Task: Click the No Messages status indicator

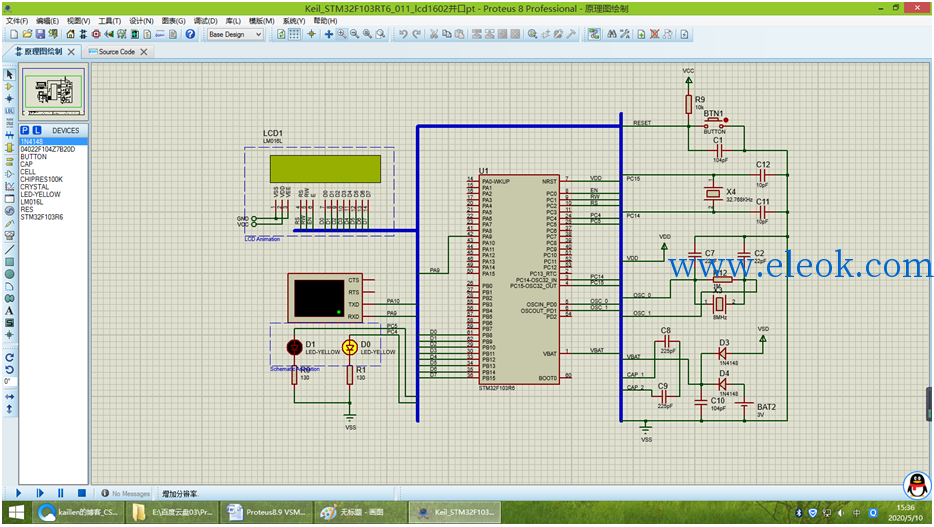Action: (x=126, y=494)
